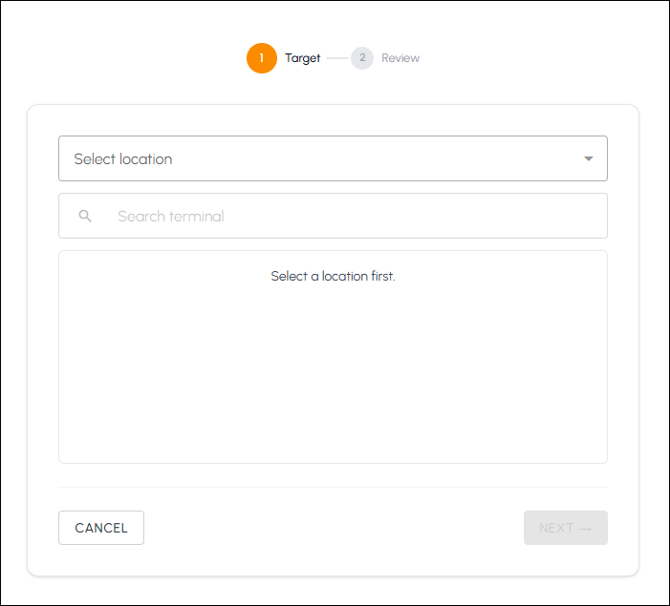Focus the Search terminal input field
The width and height of the screenshot is (670, 606).
(333, 216)
